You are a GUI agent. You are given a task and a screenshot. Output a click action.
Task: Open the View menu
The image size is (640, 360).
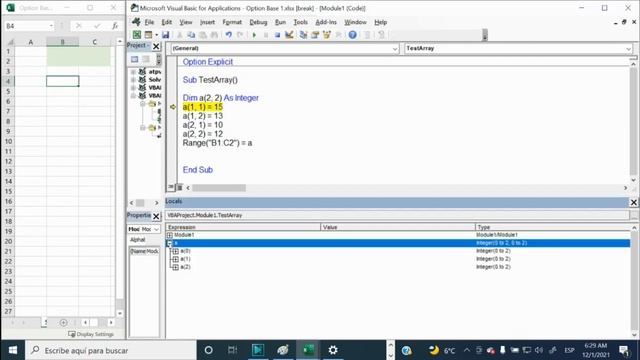[x=185, y=22]
